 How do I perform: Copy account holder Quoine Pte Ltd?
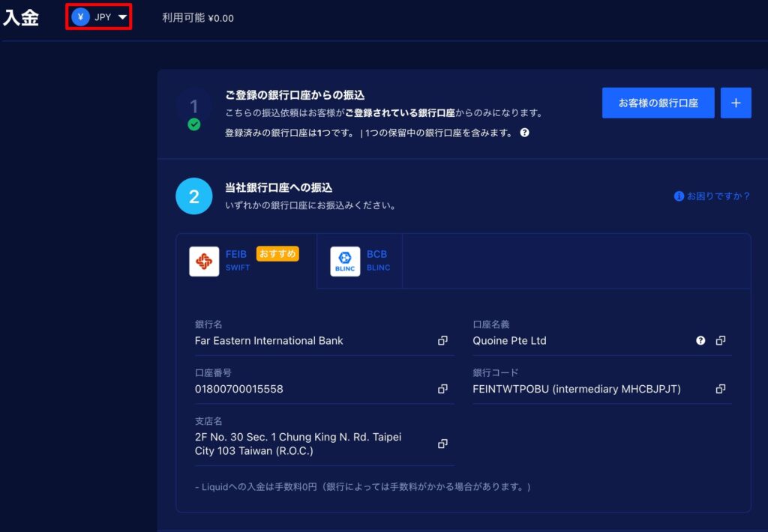point(721,341)
